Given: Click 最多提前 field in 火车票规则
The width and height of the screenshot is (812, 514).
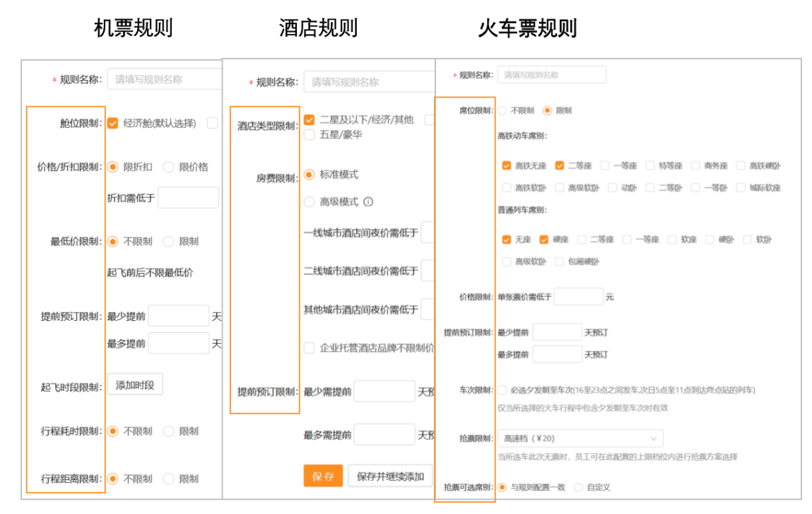Looking at the screenshot, I should (557, 354).
